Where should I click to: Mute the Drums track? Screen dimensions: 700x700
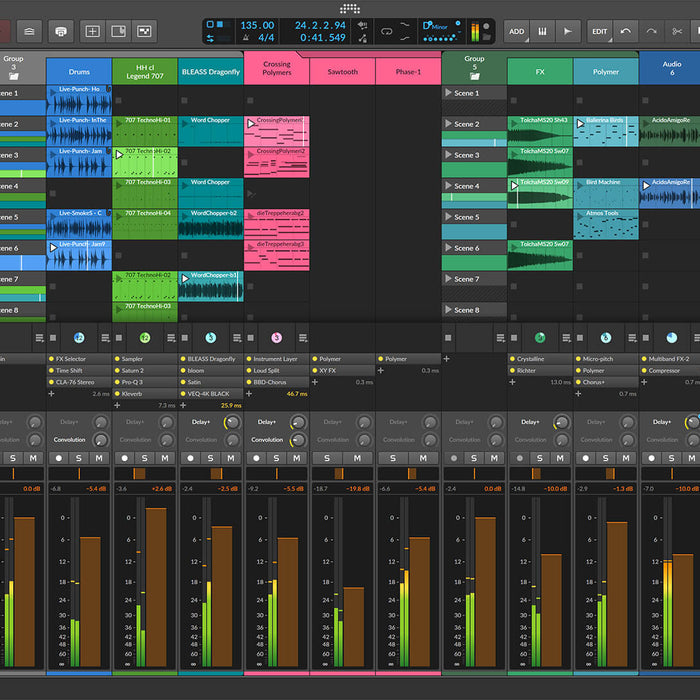99,458
